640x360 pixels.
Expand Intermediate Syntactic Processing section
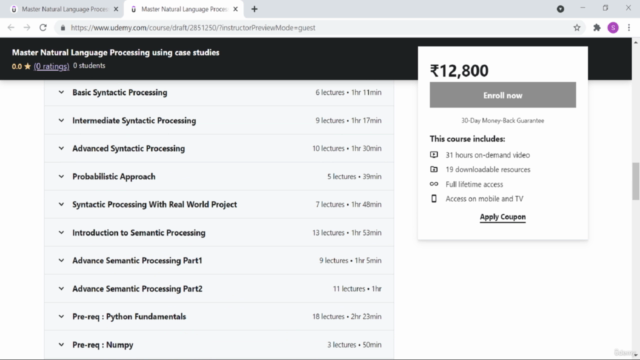click(219, 120)
